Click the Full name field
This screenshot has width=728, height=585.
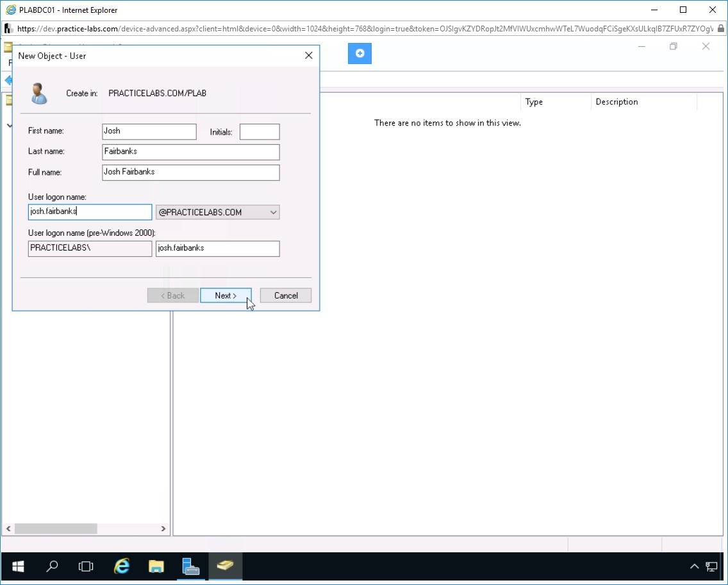point(191,172)
